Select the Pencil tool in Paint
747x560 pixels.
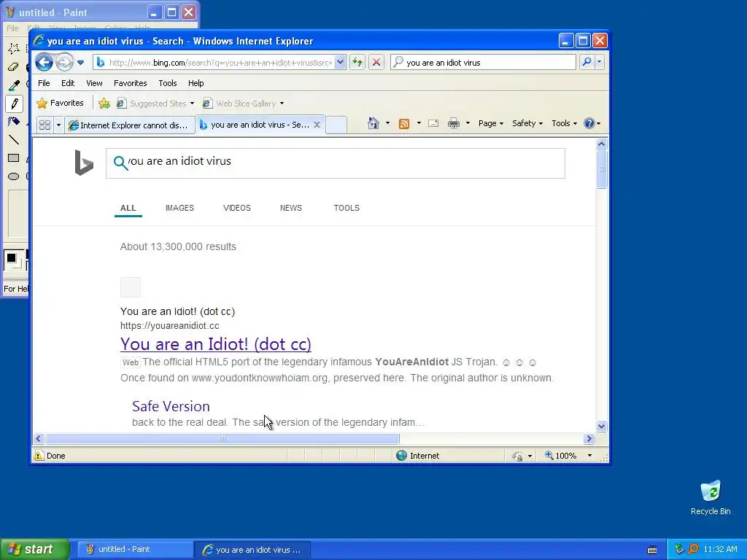click(x=14, y=104)
